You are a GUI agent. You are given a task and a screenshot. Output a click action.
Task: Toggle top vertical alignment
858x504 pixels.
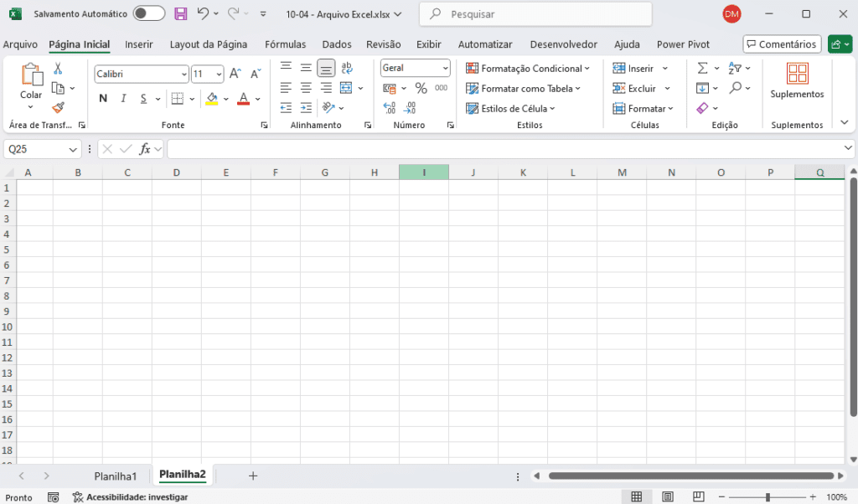click(286, 67)
